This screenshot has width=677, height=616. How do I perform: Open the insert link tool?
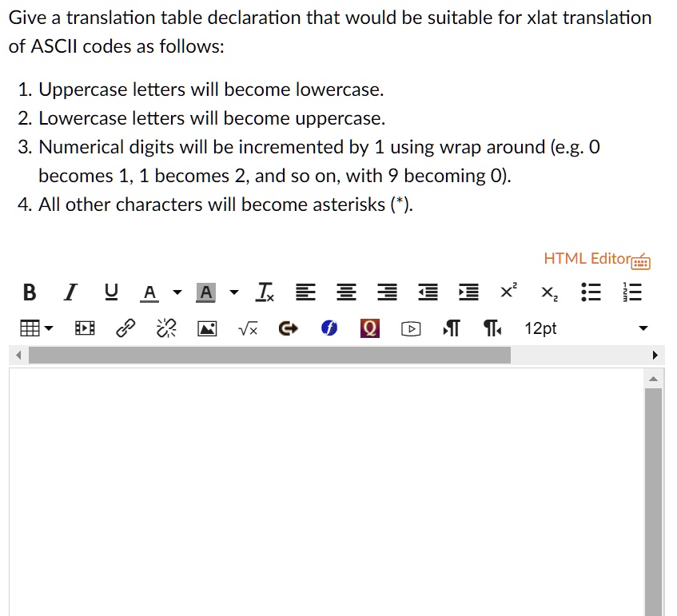125,328
